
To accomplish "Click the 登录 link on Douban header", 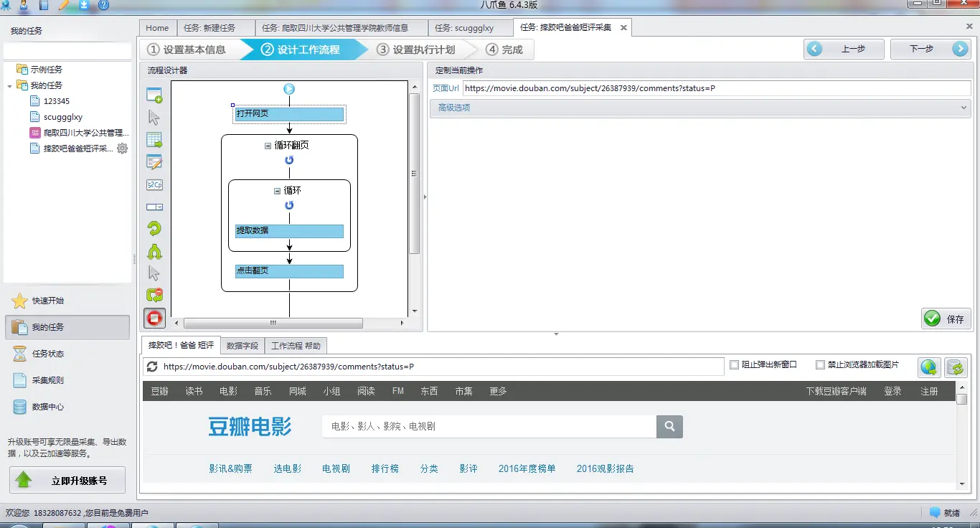I will click(892, 391).
